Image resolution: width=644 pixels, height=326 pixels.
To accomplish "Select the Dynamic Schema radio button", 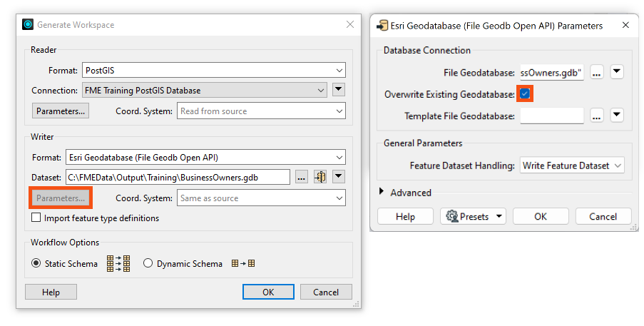I will point(148,263).
